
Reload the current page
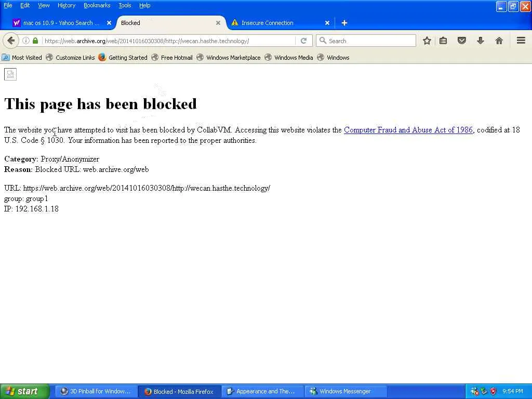[x=303, y=41]
